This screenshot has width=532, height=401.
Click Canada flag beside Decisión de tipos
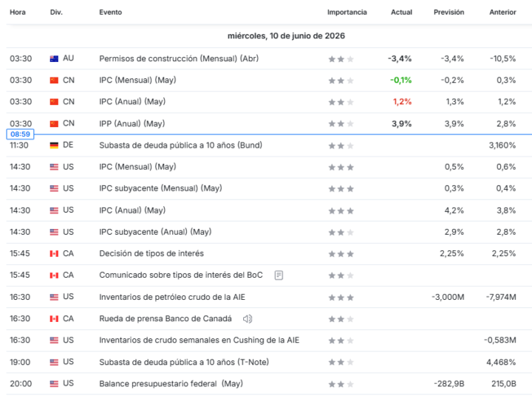tap(54, 253)
